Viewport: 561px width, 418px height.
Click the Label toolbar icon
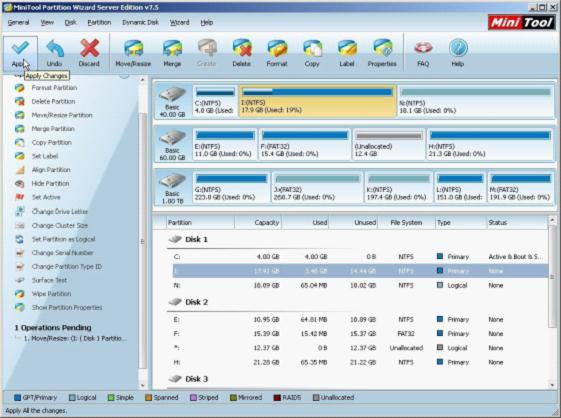tap(347, 49)
